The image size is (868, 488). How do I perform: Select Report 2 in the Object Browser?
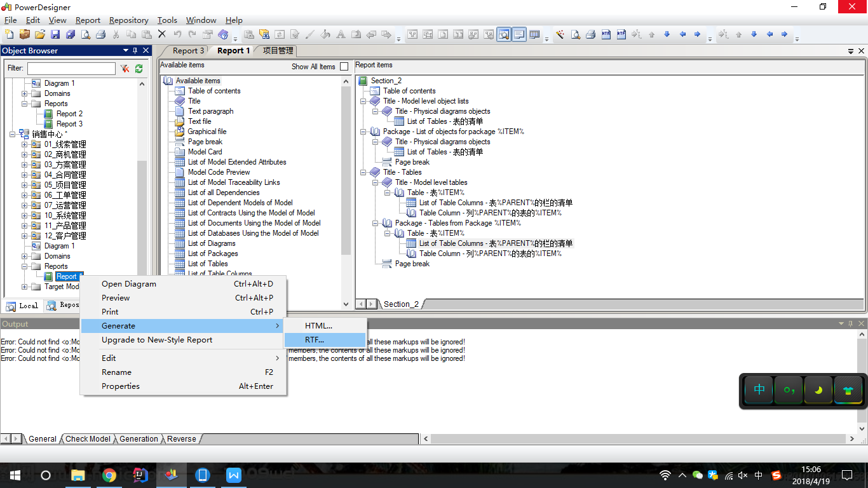[x=69, y=114]
